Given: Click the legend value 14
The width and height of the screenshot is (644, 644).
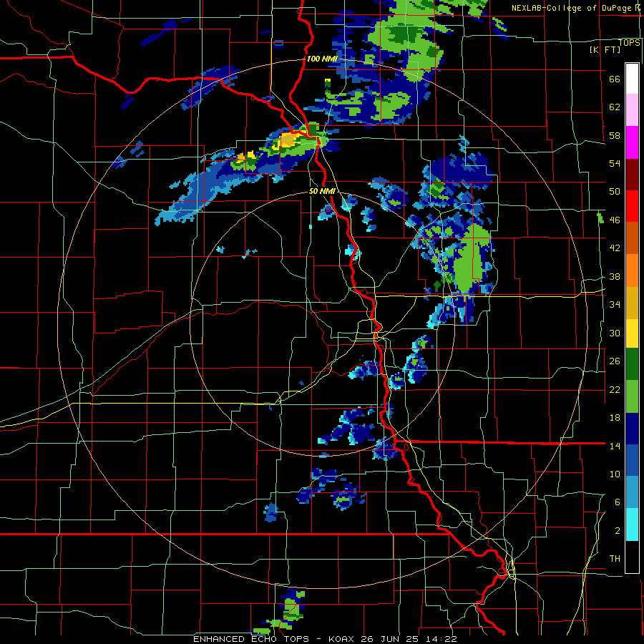Looking at the screenshot, I should click(x=615, y=446).
